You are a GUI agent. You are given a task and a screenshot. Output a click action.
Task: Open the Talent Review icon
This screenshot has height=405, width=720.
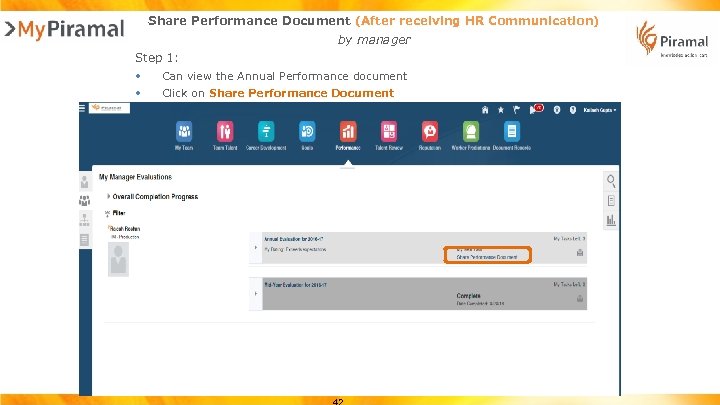tap(389, 132)
